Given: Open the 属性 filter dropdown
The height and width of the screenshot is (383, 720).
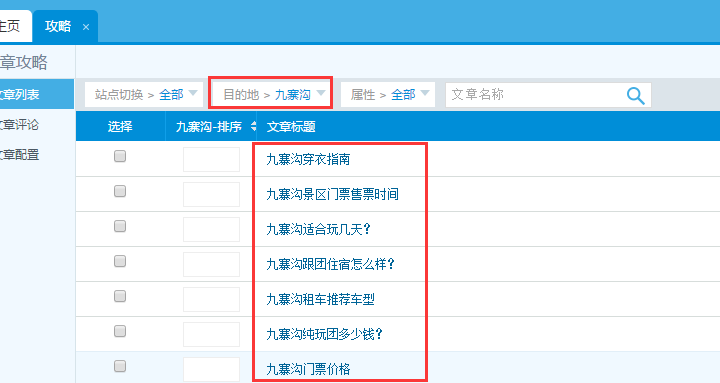Looking at the screenshot, I should pos(388,95).
